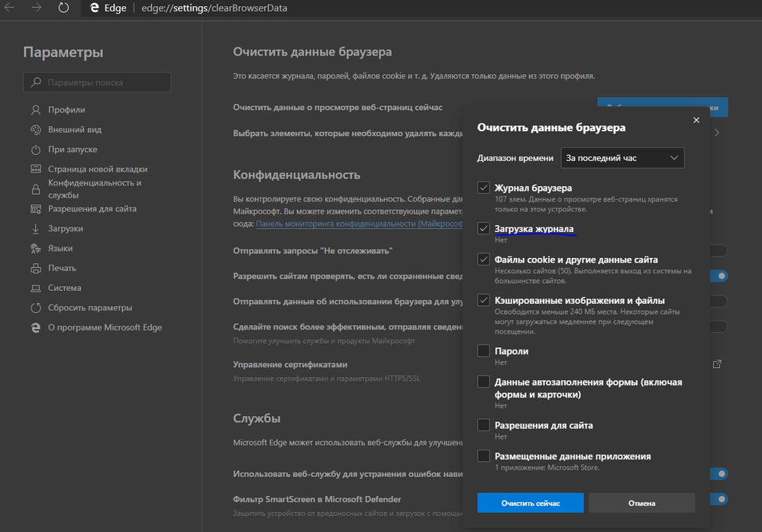Click the Разрешения для сайта icon
The width and height of the screenshot is (762, 532).
pyautogui.click(x=36, y=209)
